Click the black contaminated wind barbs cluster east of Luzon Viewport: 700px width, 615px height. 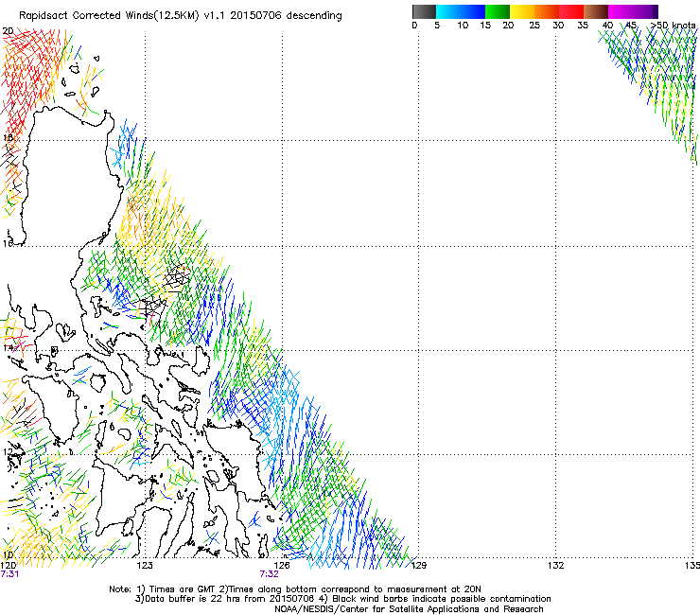coord(176,277)
